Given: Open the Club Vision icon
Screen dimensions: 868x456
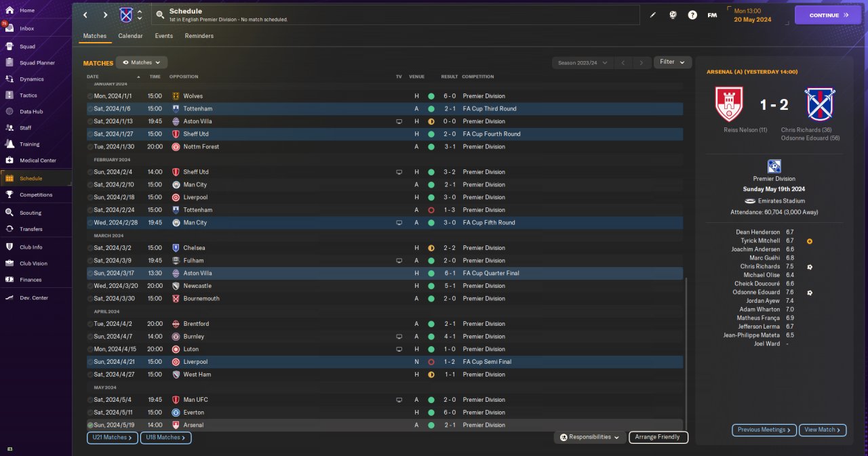Looking at the screenshot, I should click(x=9, y=263).
